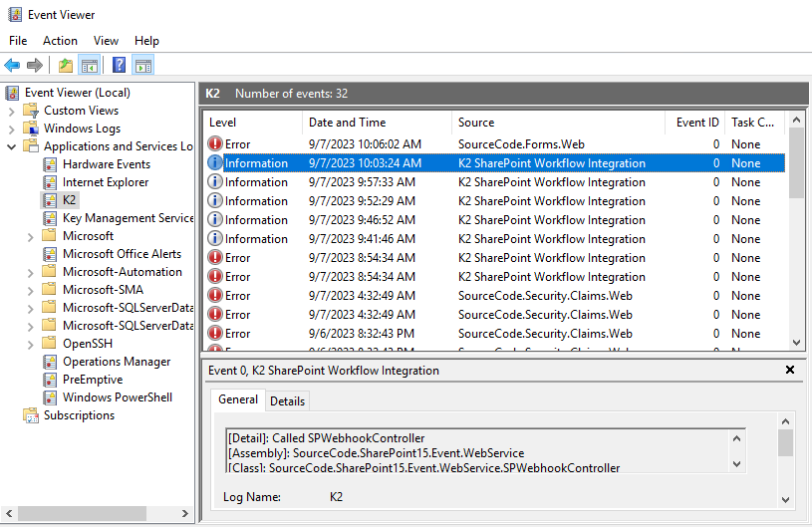
Task: Sort by the Date and Time column header
Action: (x=377, y=123)
